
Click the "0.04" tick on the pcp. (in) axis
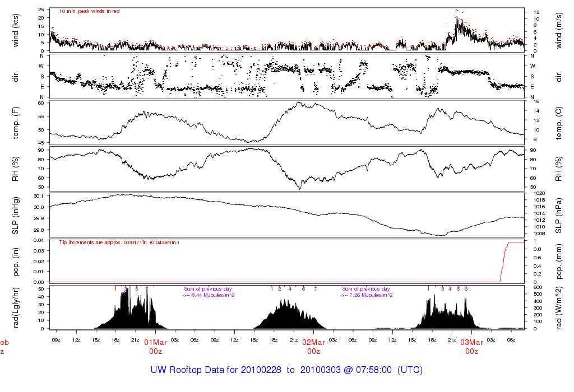[39, 240]
